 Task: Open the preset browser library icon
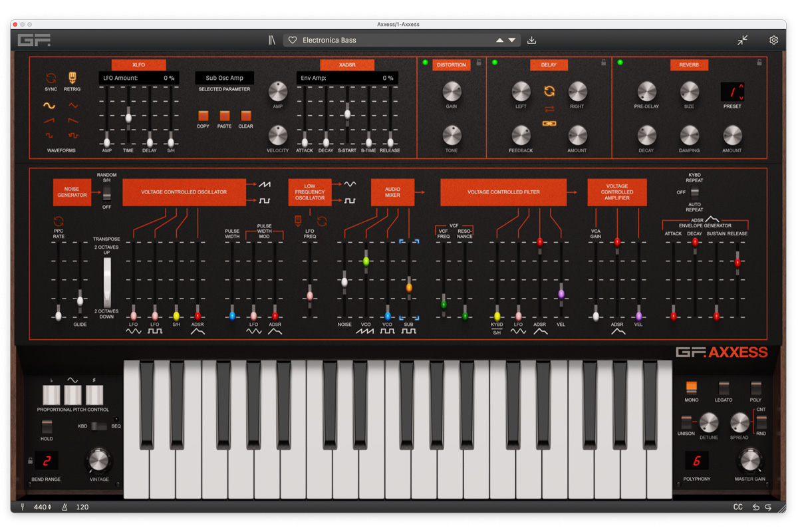pos(272,40)
